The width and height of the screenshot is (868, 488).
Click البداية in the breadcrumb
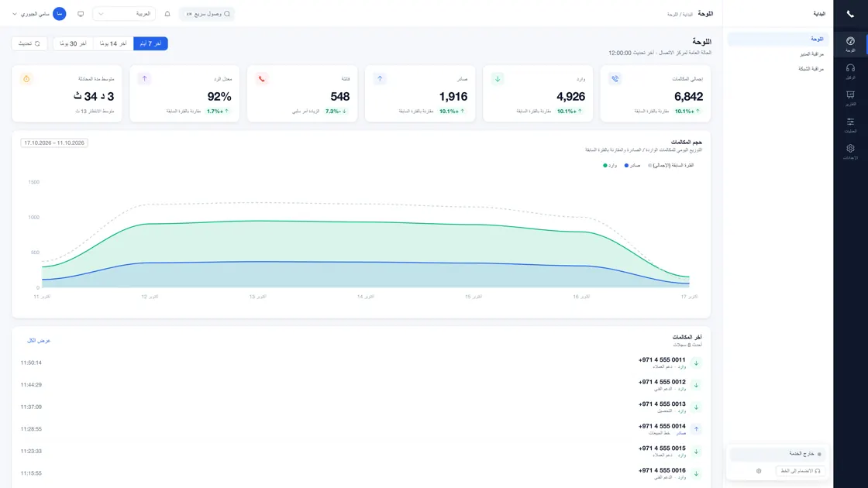pyautogui.click(x=687, y=15)
